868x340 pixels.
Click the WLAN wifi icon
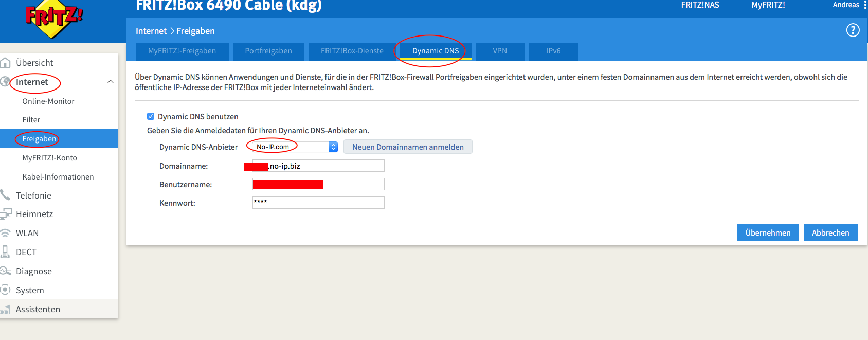pos(6,233)
